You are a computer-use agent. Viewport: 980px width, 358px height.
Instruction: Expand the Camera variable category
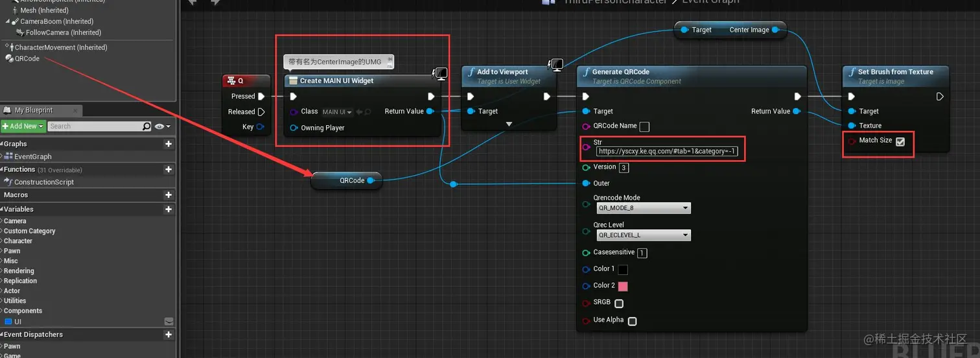point(2,221)
